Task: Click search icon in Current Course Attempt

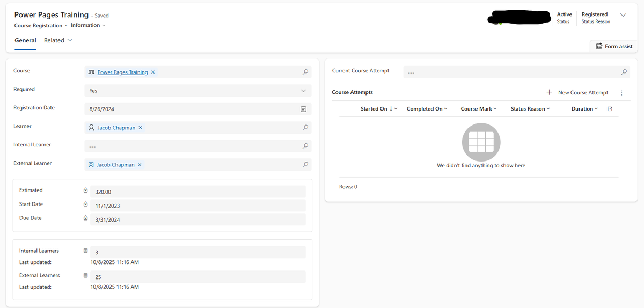Action: [x=624, y=72]
